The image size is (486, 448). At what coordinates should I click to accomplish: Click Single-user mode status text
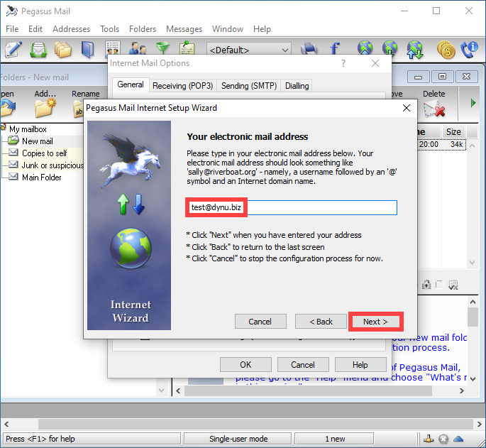[x=238, y=439]
